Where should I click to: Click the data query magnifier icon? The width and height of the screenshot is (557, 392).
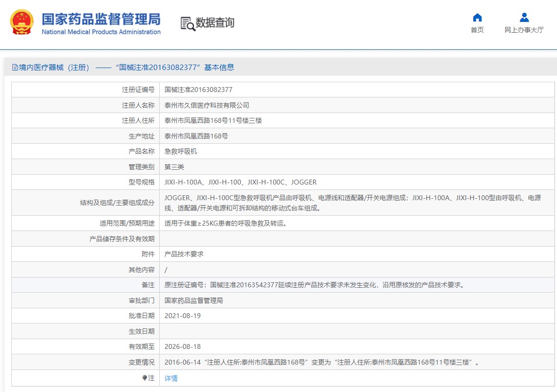(188, 23)
